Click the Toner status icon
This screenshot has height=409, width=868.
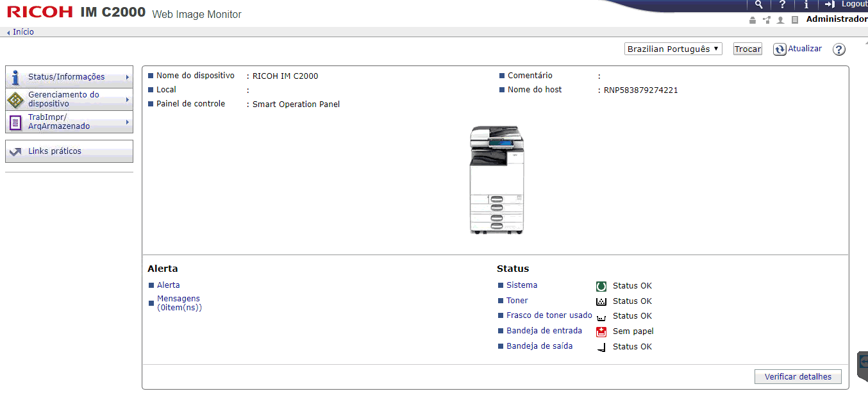point(601,301)
